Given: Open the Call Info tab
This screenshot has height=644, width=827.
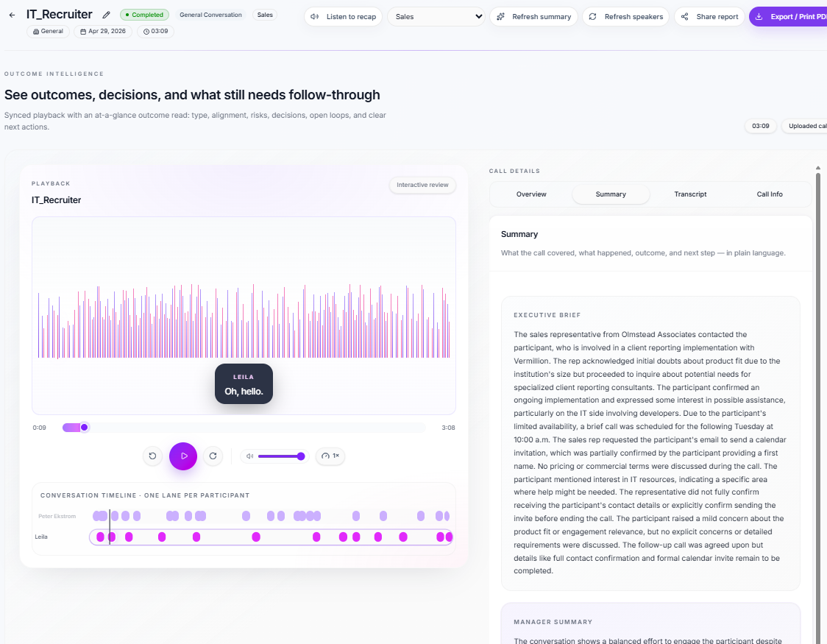Looking at the screenshot, I should [x=770, y=194].
